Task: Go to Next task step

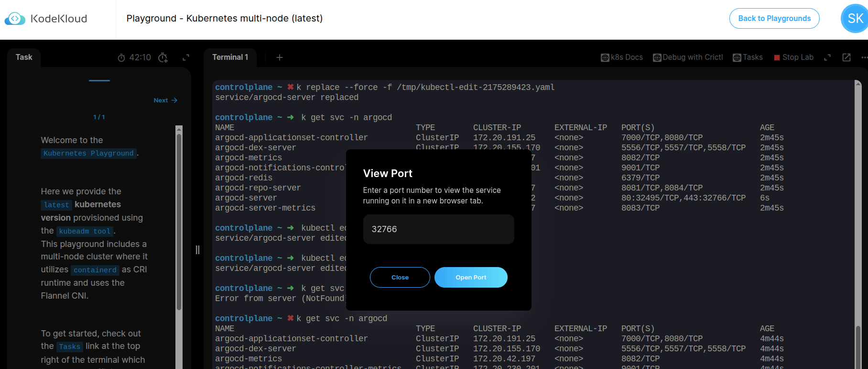Action: [165, 101]
